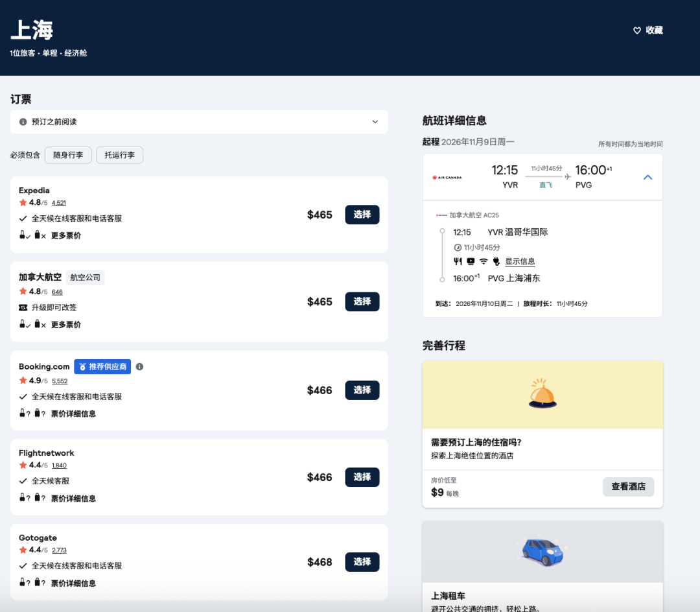
Task: Click the meal amenity icon for flight
Action: (x=458, y=261)
